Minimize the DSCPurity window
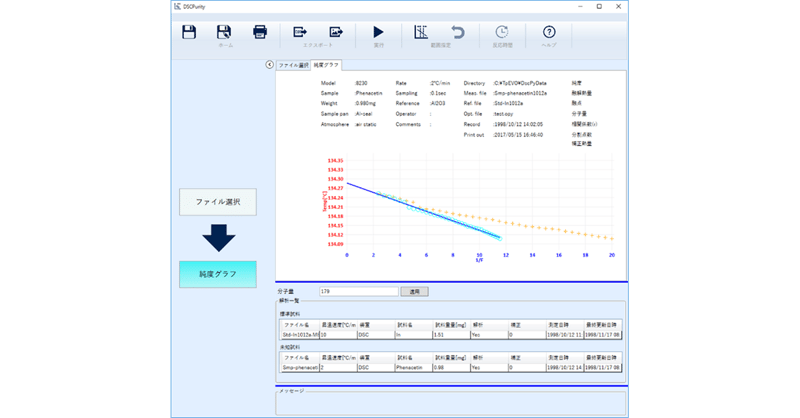 pos(581,7)
